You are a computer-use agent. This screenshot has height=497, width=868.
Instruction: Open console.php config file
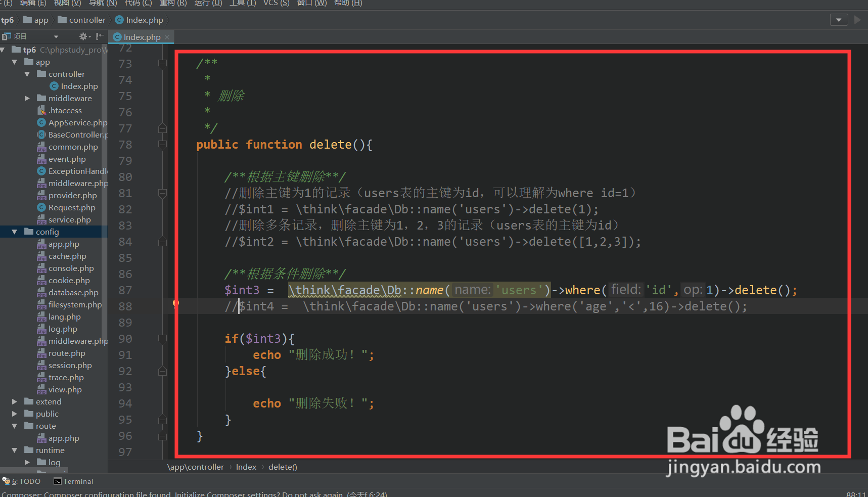66,268
